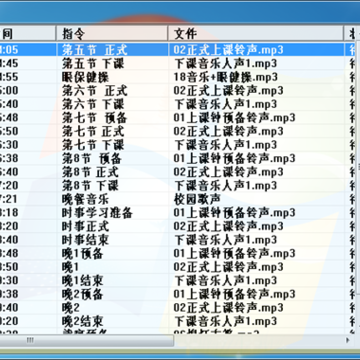Click 02正式上课铃声.mp3 in the 第六节 正式 row
360x360 pixels.
pos(228,91)
